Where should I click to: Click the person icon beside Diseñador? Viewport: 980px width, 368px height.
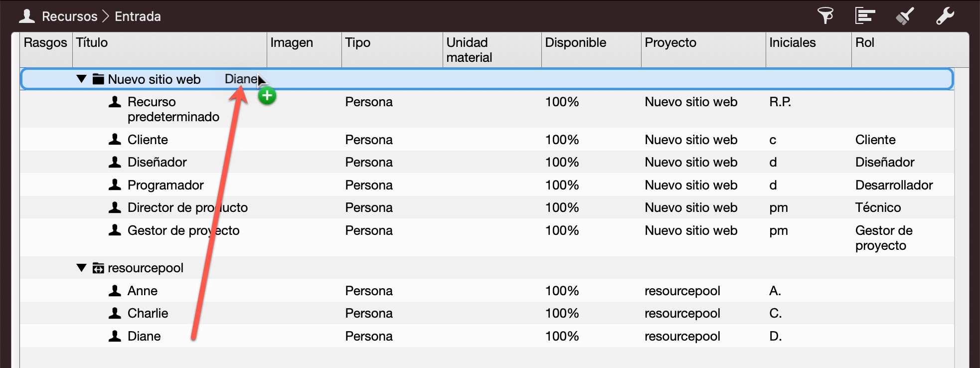pos(115,162)
